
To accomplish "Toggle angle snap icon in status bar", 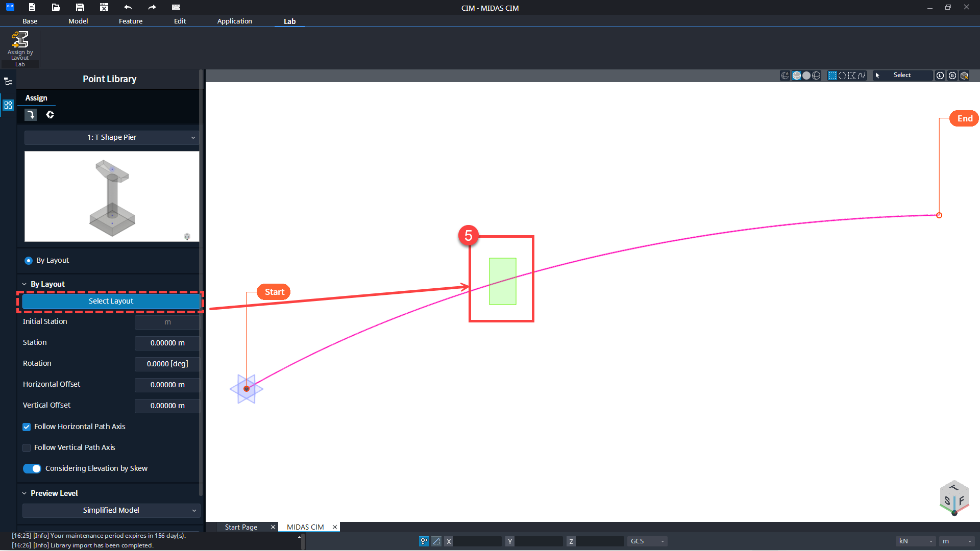I will click(436, 541).
